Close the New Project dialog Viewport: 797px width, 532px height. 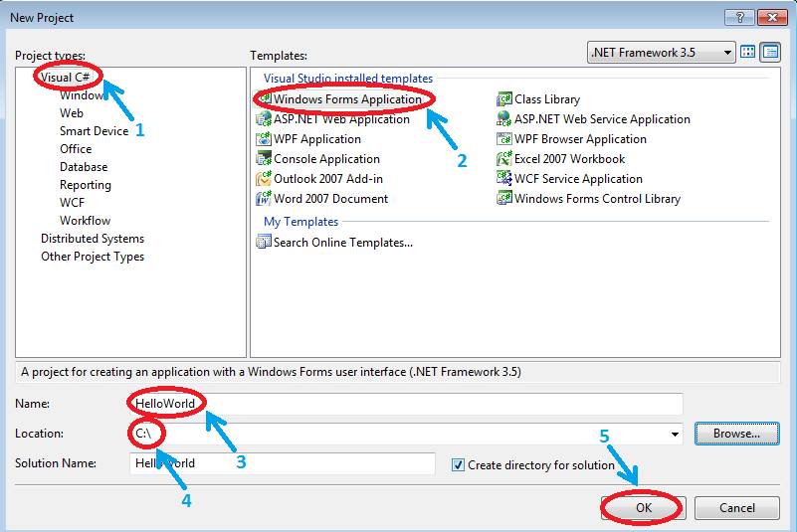pyautogui.click(x=772, y=18)
